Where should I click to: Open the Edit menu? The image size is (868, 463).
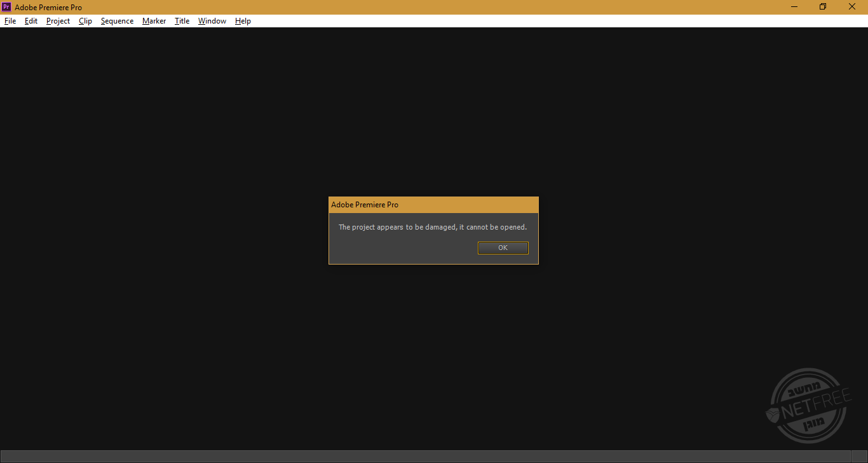tap(31, 21)
